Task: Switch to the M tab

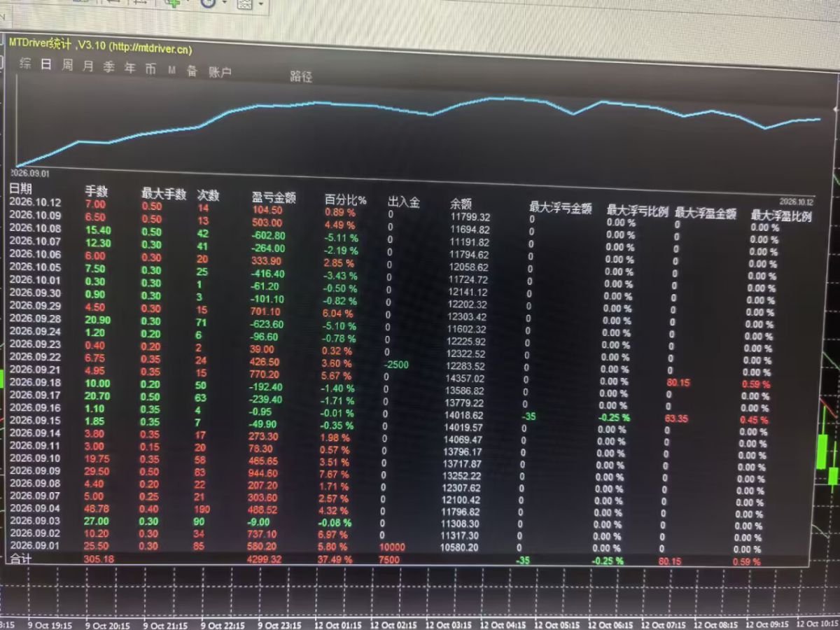Action: click(172, 70)
